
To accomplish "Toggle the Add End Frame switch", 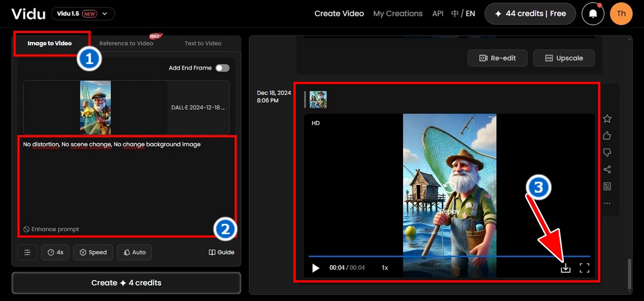I will pos(222,68).
